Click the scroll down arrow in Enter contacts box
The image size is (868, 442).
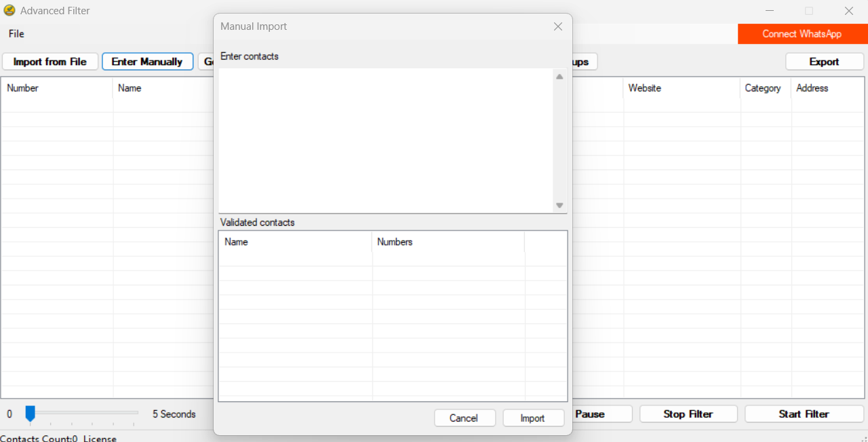pyautogui.click(x=559, y=205)
